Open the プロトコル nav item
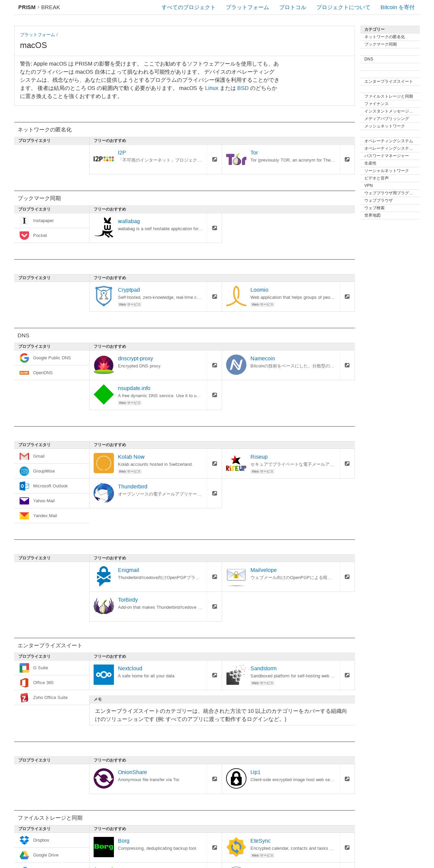The height and width of the screenshot is (868, 434). (292, 7)
